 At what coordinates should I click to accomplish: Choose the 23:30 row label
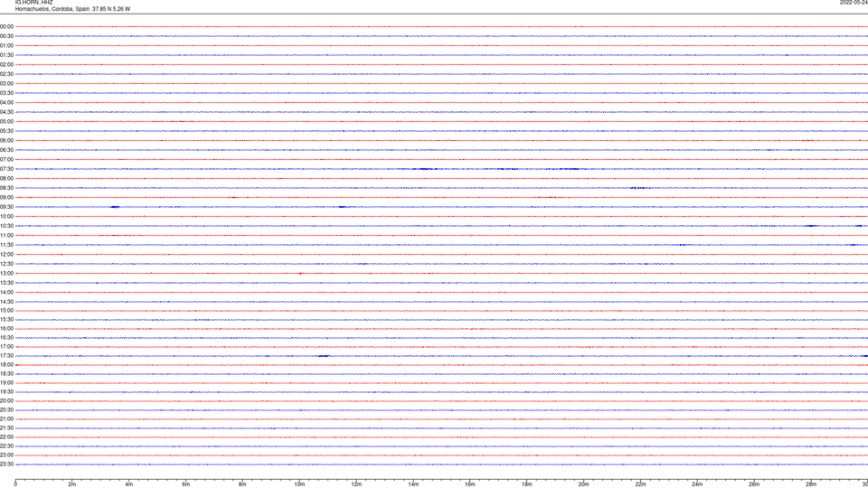point(6,465)
